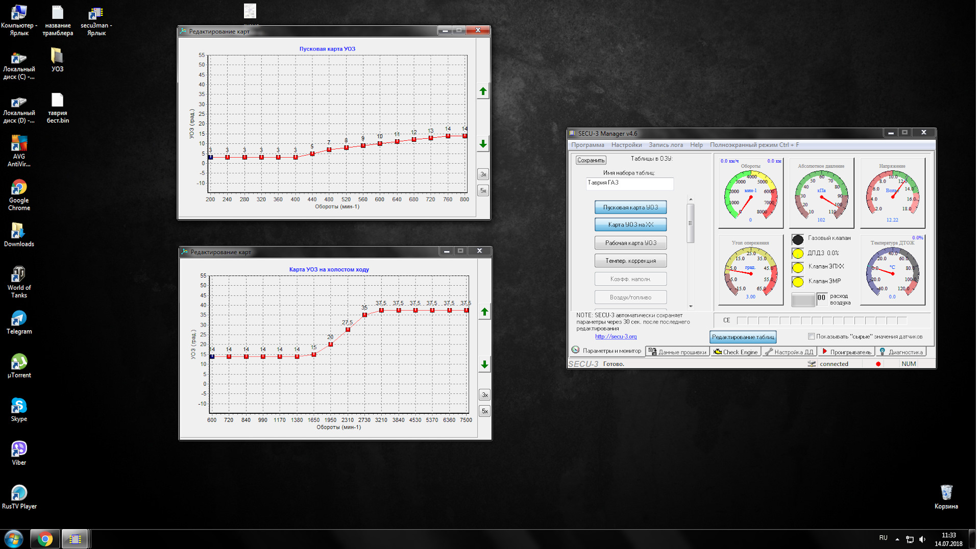Switch to the Check Engine tab
This screenshot has width=980, height=549.
pos(736,352)
